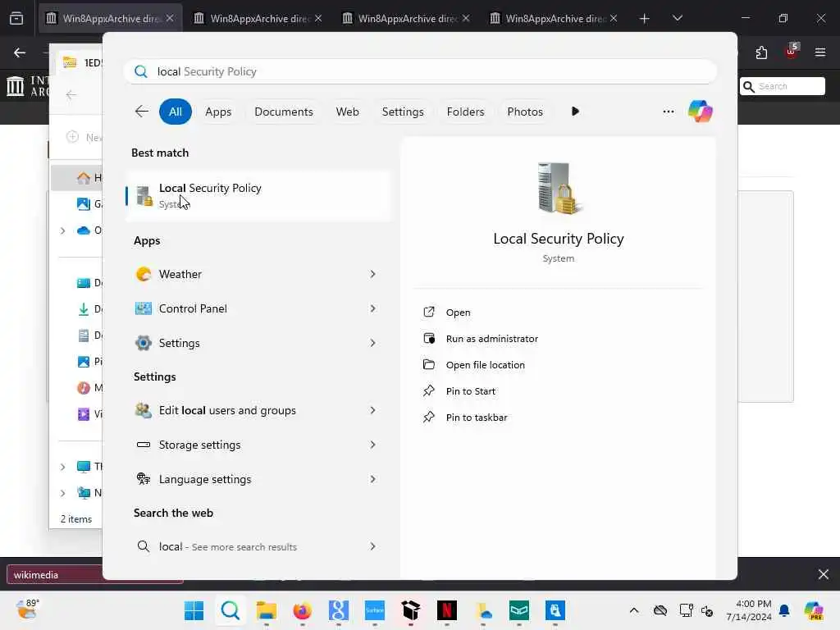
Task: Open Firefox hamburger application menu
Action: tap(820, 52)
